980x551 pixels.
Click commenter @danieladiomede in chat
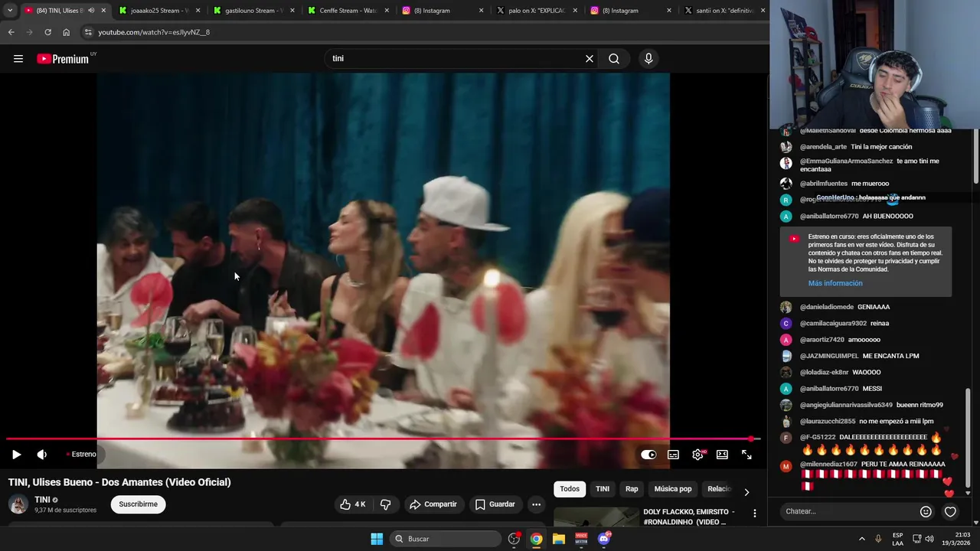(x=827, y=307)
